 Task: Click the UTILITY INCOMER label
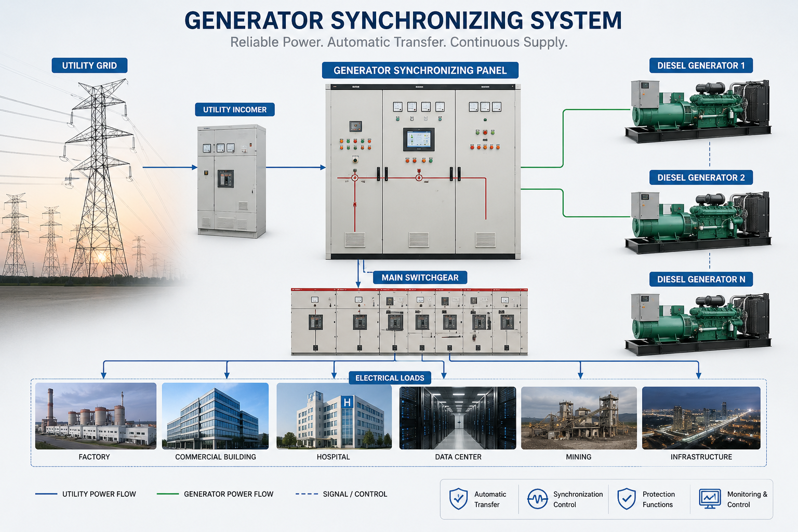pos(235,110)
